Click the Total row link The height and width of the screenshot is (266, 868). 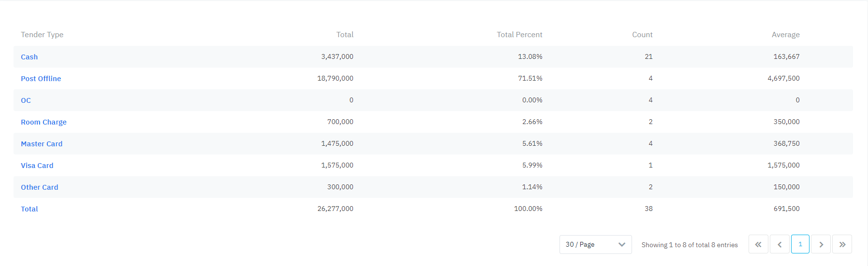pyautogui.click(x=29, y=209)
